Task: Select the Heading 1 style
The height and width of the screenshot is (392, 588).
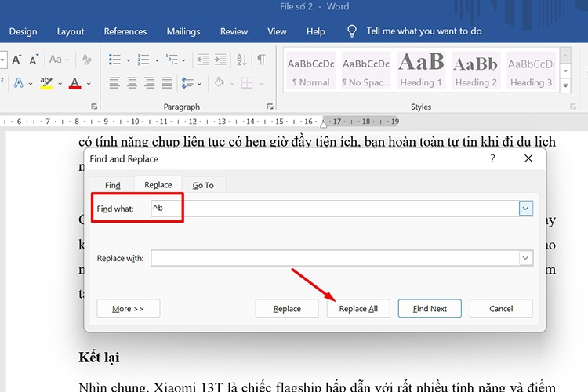Action: coord(422,71)
